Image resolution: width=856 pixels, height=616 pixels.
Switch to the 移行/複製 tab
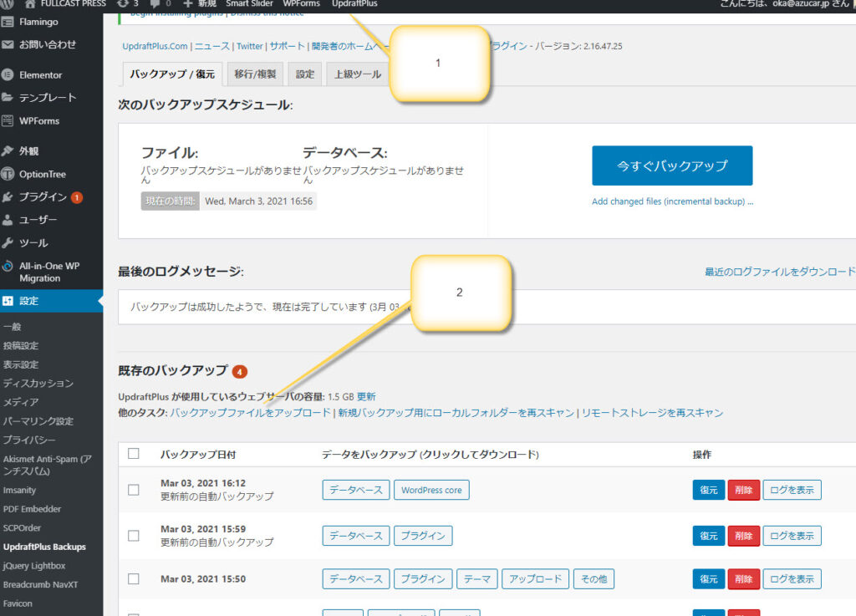pyautogui.click(x=256, y=74)
